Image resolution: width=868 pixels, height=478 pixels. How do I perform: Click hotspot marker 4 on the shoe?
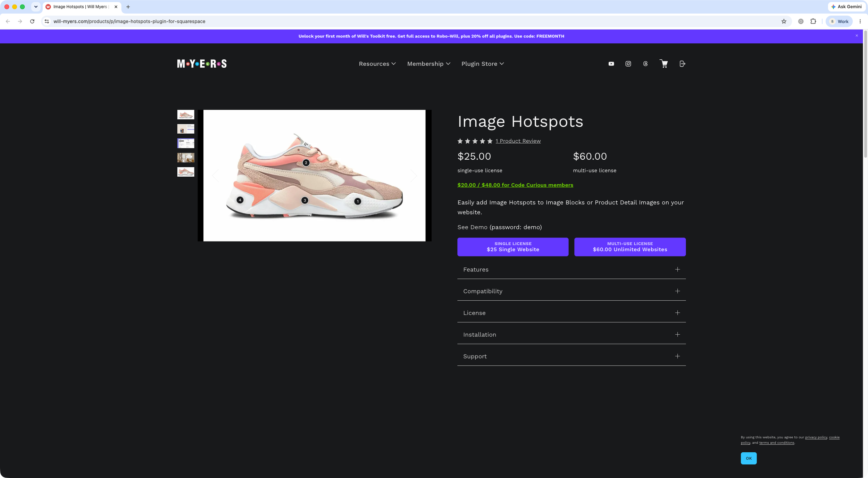240,200
